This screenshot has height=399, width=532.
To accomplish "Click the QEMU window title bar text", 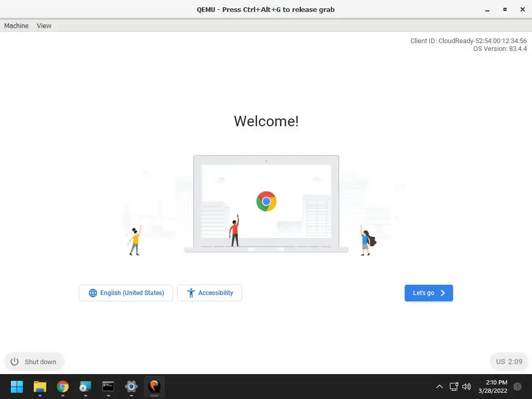I will pos(265,9).
